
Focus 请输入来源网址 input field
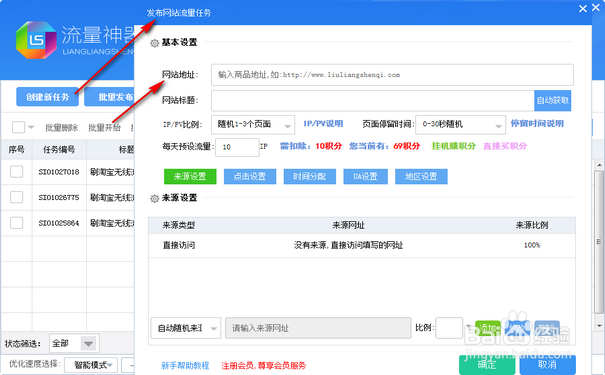tap(318, 328)
